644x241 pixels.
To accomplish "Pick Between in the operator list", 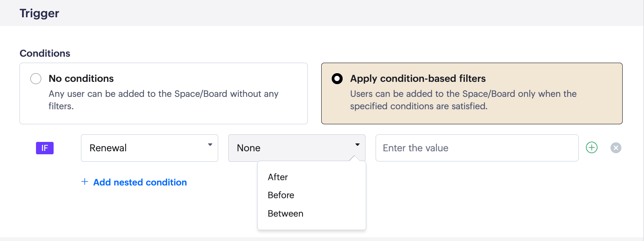I will tap(285, 214).
